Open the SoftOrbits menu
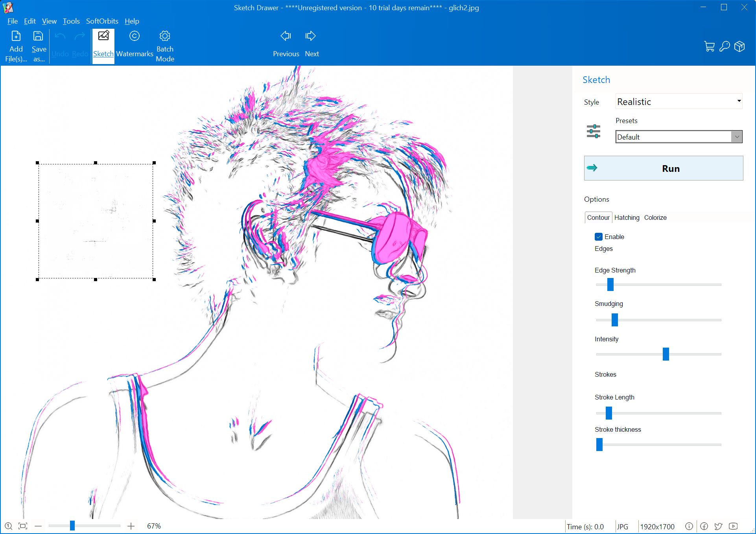The width and height of the screenshot is (756, 534). coord(102,21)
